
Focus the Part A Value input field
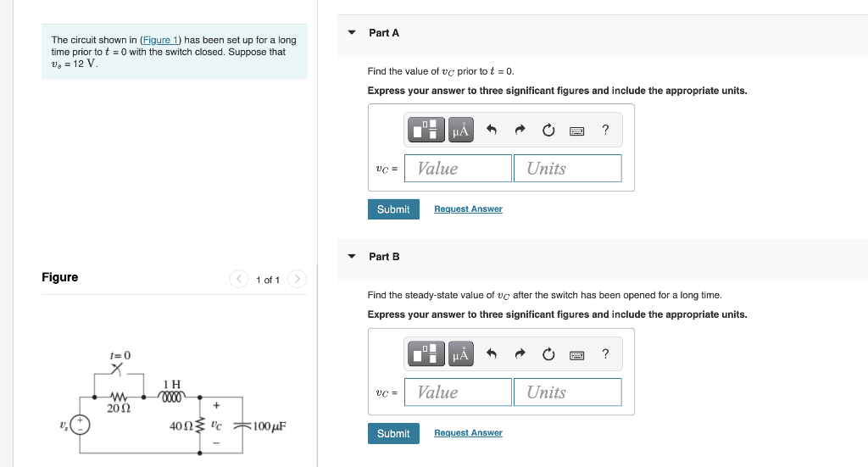click(458, 168)
